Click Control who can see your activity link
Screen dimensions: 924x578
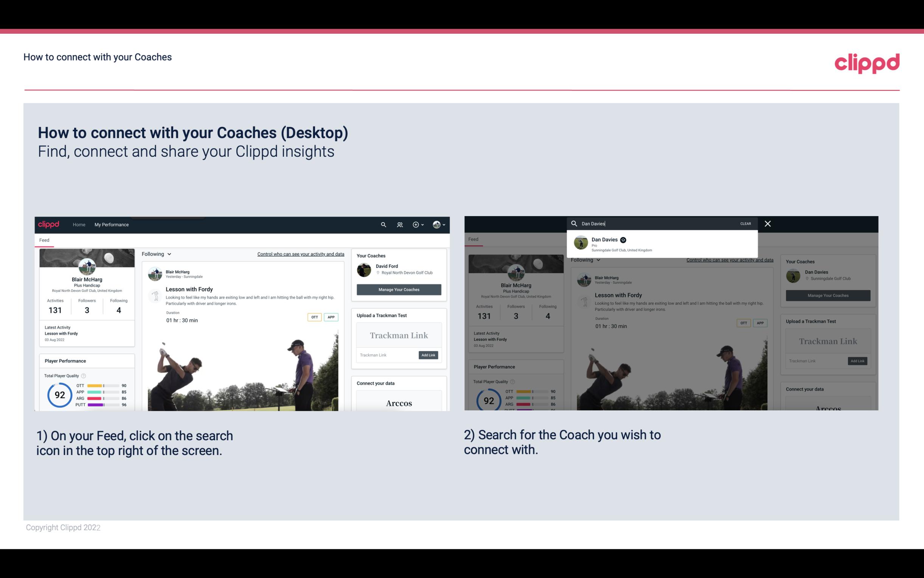pyautogui.click(x=301, y=254)
